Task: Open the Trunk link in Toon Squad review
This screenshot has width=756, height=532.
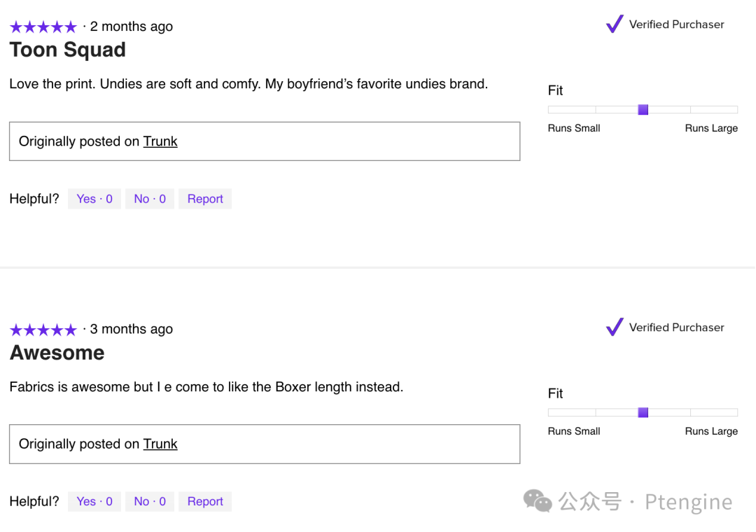Action: click(160, 141)
